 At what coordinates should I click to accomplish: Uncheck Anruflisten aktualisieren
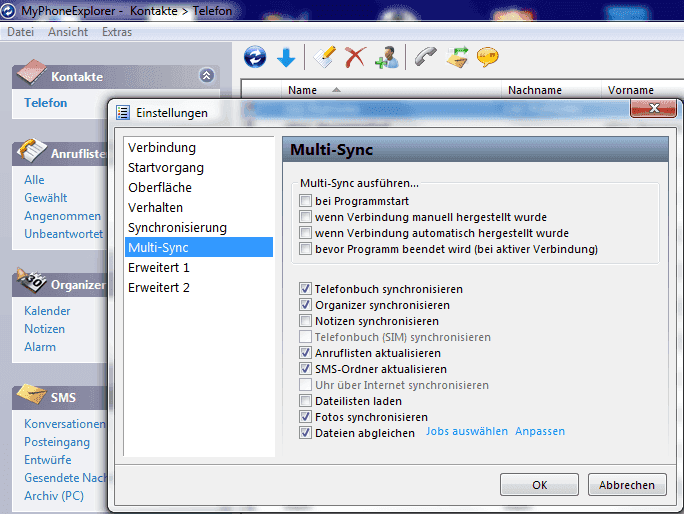(305, 353)
